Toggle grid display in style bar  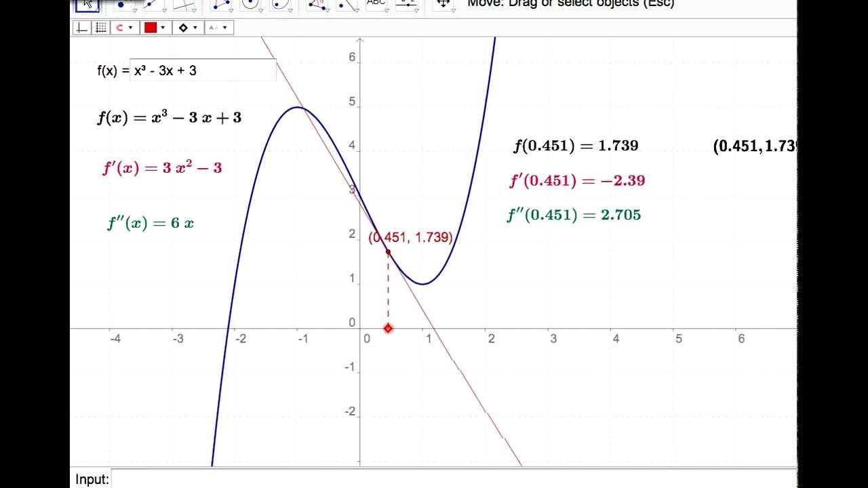click(x=100, y=28)
